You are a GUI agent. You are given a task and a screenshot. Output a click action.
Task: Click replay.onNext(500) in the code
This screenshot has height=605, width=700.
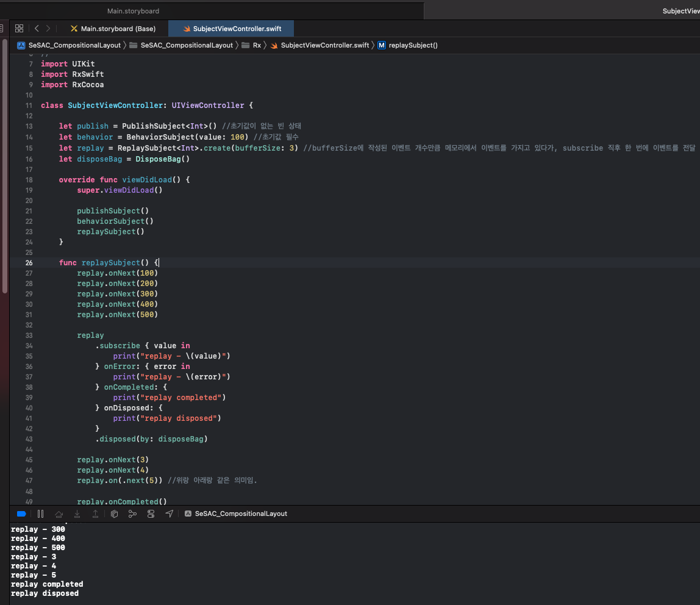[118, 315]
